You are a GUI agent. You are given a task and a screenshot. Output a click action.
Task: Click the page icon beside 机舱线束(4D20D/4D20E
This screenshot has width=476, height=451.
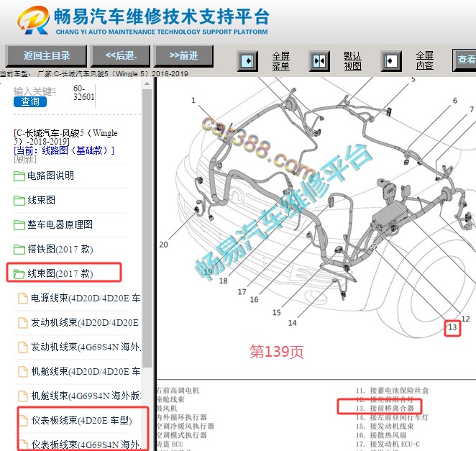(23, 371)
